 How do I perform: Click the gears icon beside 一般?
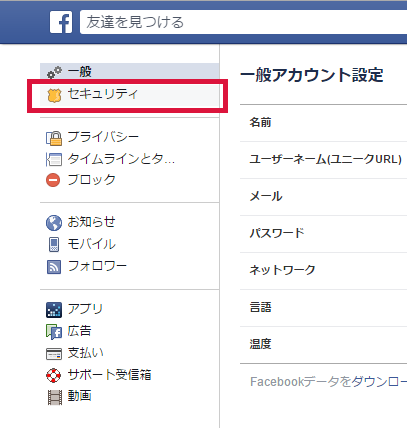coord(54,72)
